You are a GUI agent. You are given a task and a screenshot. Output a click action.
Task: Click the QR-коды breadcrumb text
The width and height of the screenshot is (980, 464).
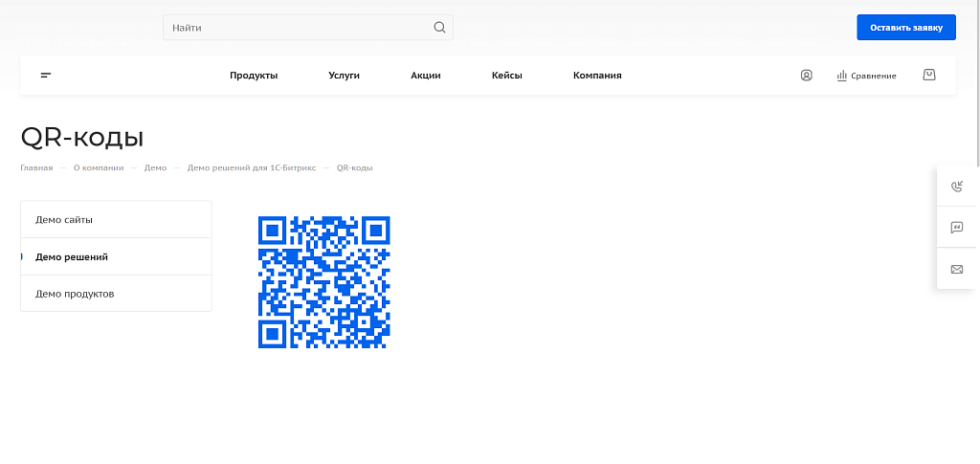pyautogui.click(x=355, y=168)
